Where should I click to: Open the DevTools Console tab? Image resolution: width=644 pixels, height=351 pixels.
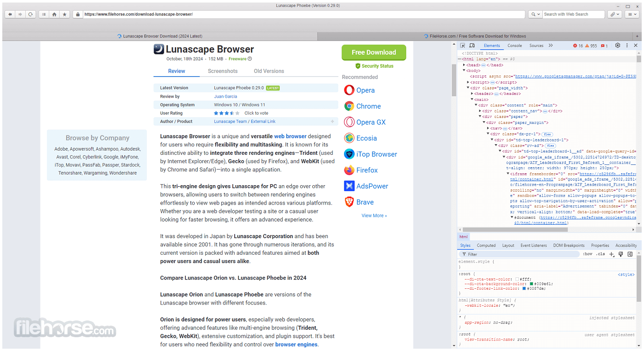(x=515, y=46)
